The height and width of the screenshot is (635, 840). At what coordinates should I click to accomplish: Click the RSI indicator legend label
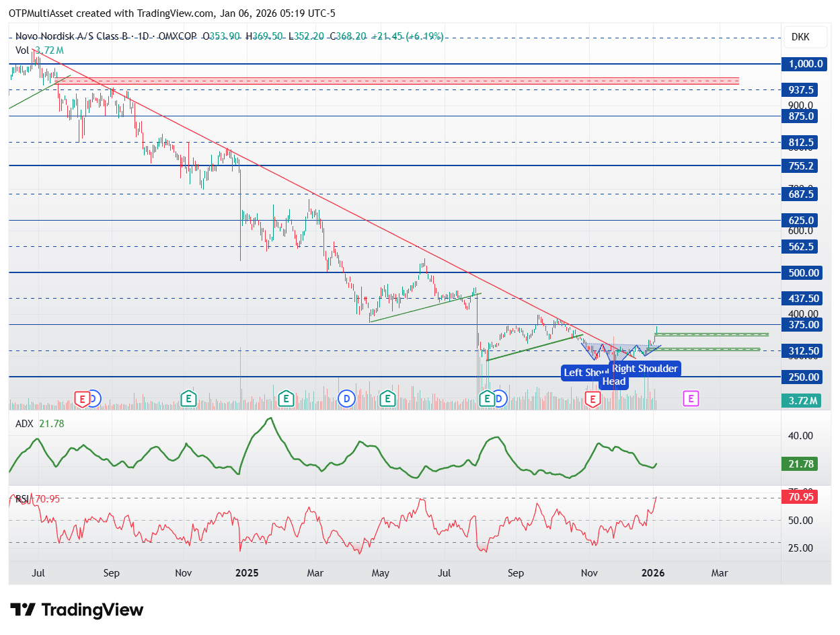click(x=22, y=499)
